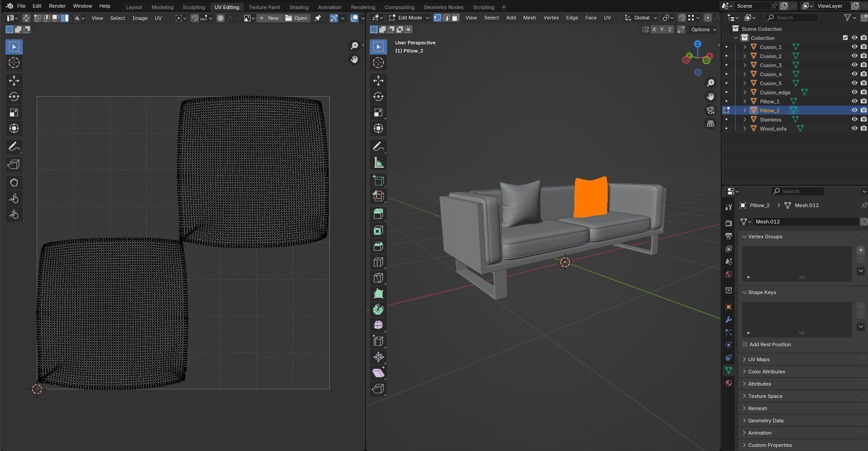
Task: Select the Relax tool in UV editor
Action: [14, 199]
